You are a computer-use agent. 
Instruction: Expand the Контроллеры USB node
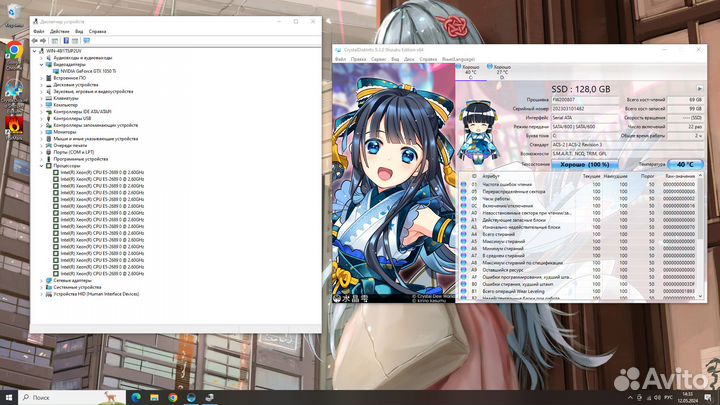(x=41, y=118)
